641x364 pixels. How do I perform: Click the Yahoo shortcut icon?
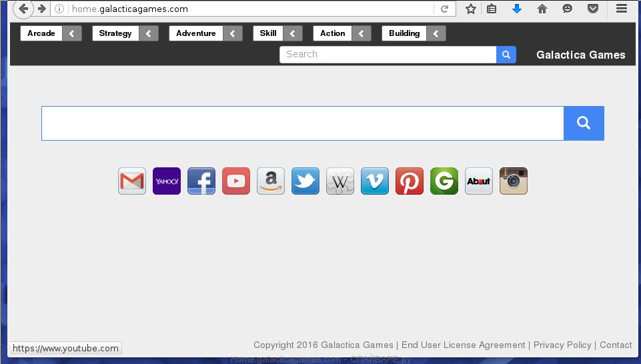tap(167, 181)
